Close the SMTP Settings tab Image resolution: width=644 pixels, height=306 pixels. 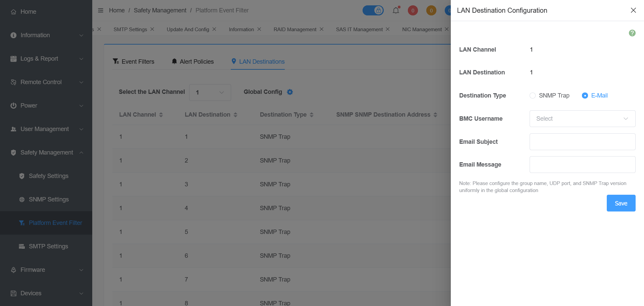click(152, 29)
